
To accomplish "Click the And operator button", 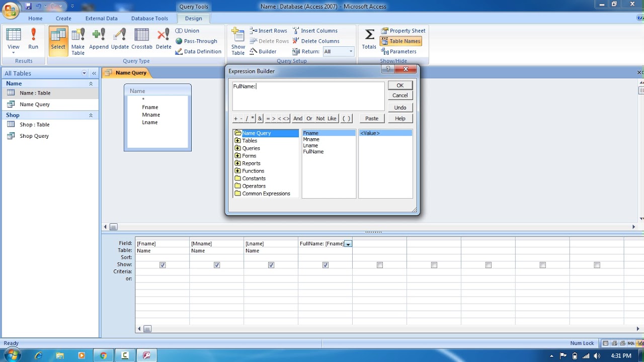I will tap(298, 119).
